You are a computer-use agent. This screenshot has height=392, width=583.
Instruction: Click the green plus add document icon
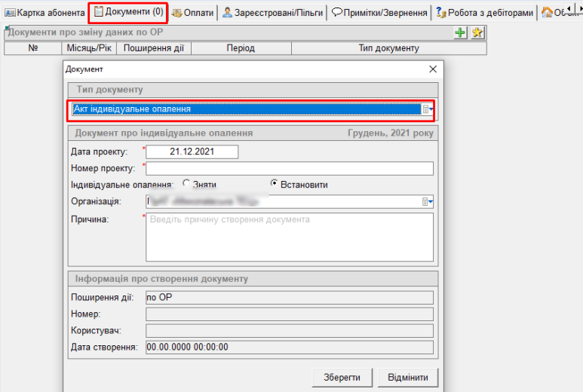[x=460, y=33]
